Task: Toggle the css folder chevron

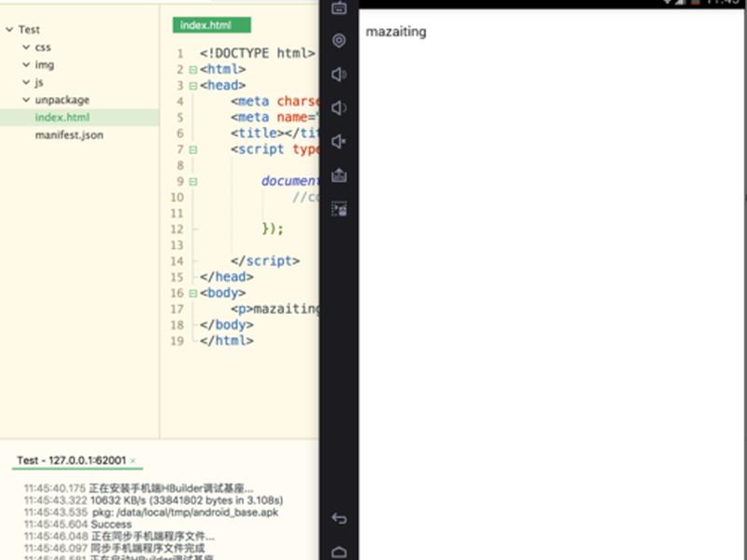Action: 26,48
